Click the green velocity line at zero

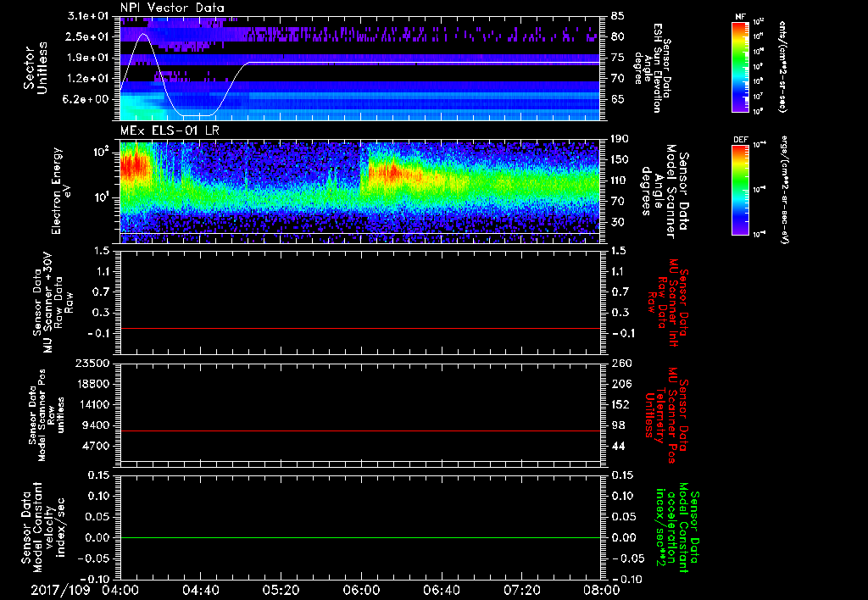point(359,537)
